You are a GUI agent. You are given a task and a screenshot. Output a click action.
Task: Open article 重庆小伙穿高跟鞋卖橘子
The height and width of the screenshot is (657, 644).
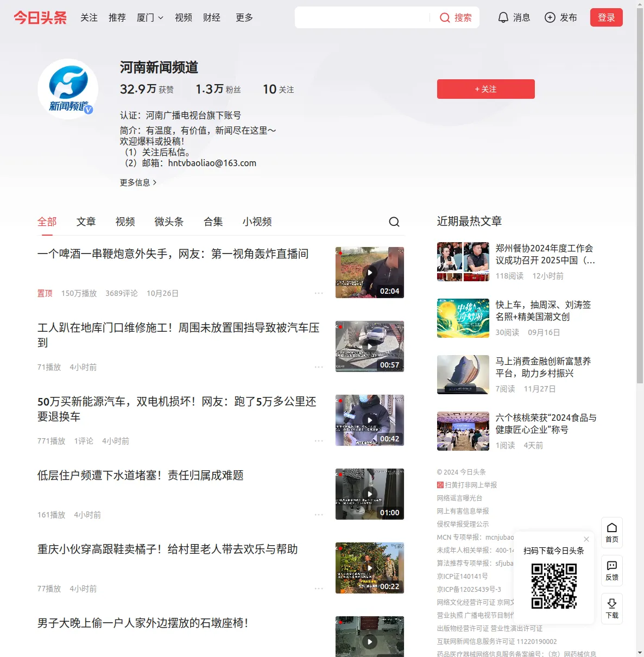point(168,549)
